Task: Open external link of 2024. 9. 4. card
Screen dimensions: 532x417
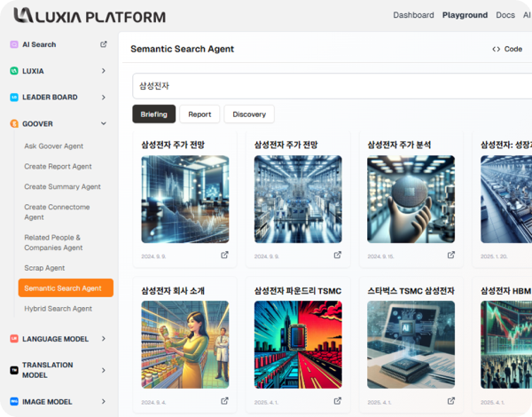Action: 224,401
